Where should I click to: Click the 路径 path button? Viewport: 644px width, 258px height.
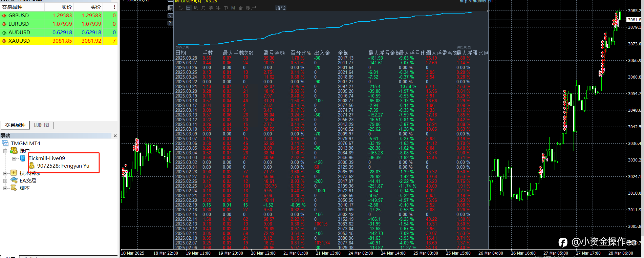[281, 8]
